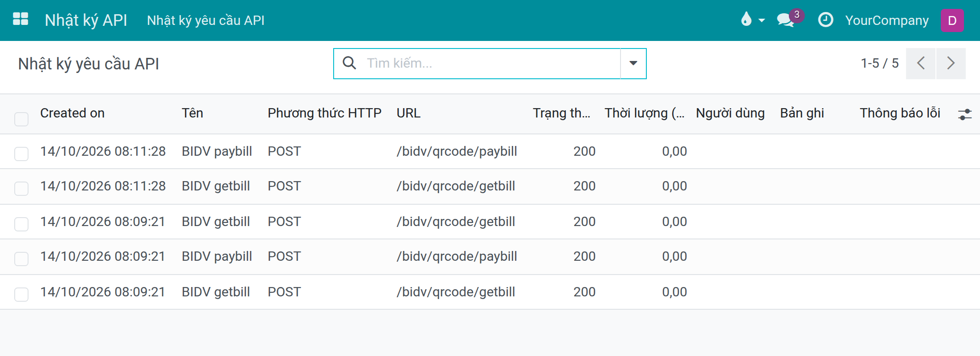Go to previous page arrow

(x=921, y=63)
